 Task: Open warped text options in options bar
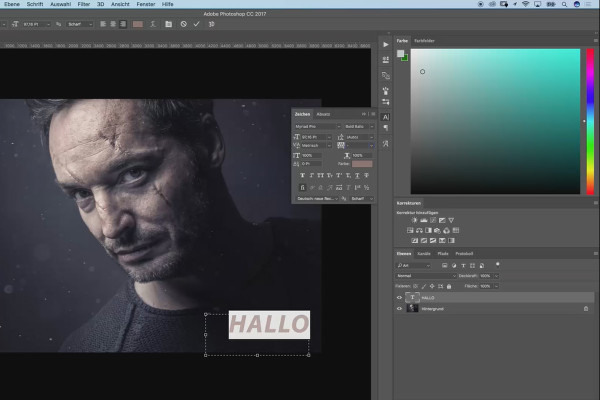pos(153,24)
